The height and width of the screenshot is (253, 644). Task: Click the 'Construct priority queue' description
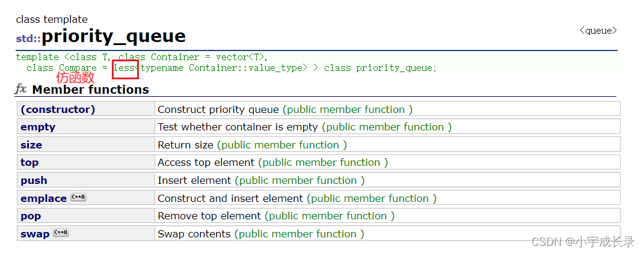click(219, 109)
